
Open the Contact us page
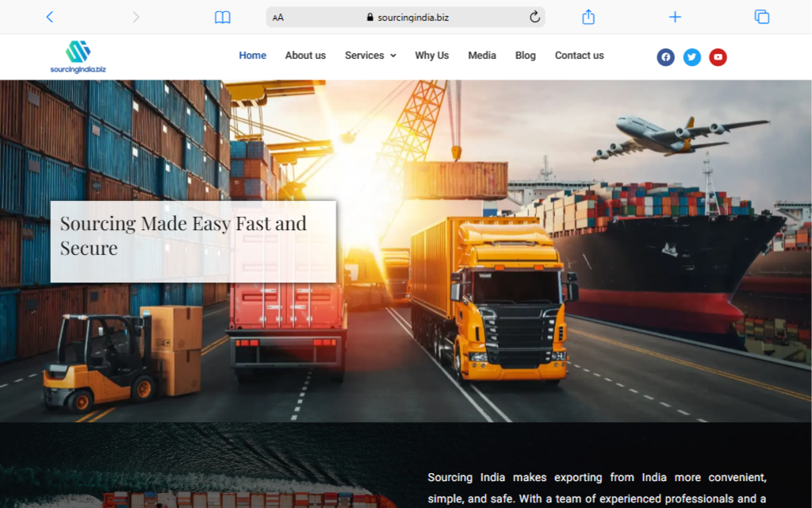pyautogui.click(x=579, y=56)
